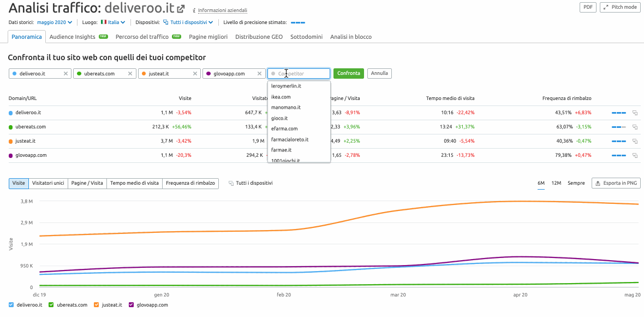Open Informazioni aziendali link

(223, 10)
